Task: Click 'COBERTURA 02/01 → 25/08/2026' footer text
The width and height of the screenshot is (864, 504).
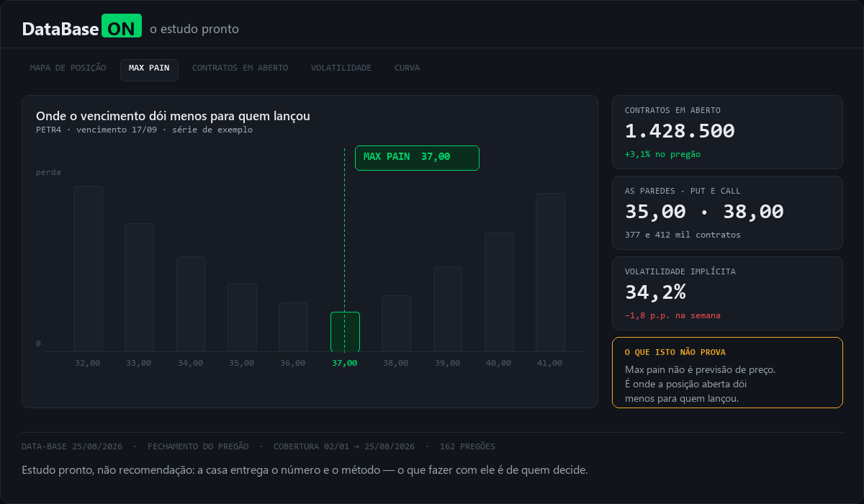Action: point(344,446)
